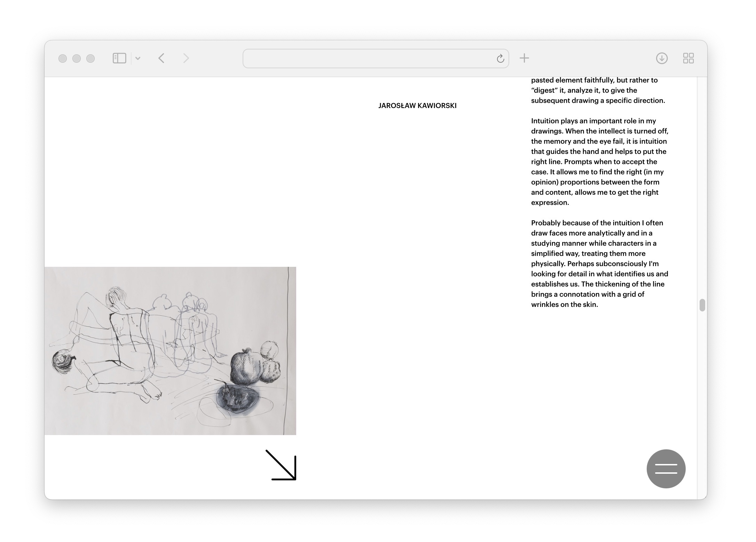Open the round hamburger menu button
756x542 pixels.
point(666,469)
